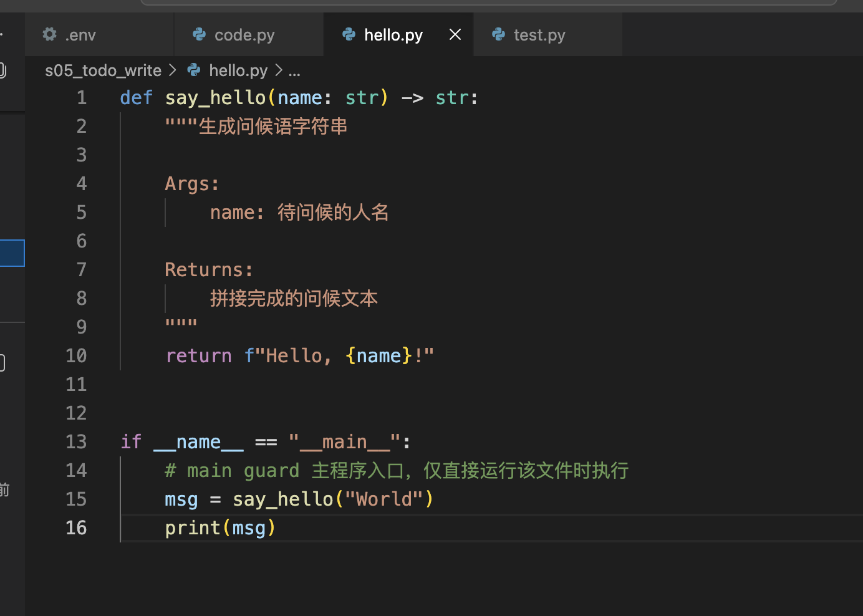Click the s05_todo_write breadcrumb folder
The width and height of the screenshot is (863, 616).
[x=103, y=70]
